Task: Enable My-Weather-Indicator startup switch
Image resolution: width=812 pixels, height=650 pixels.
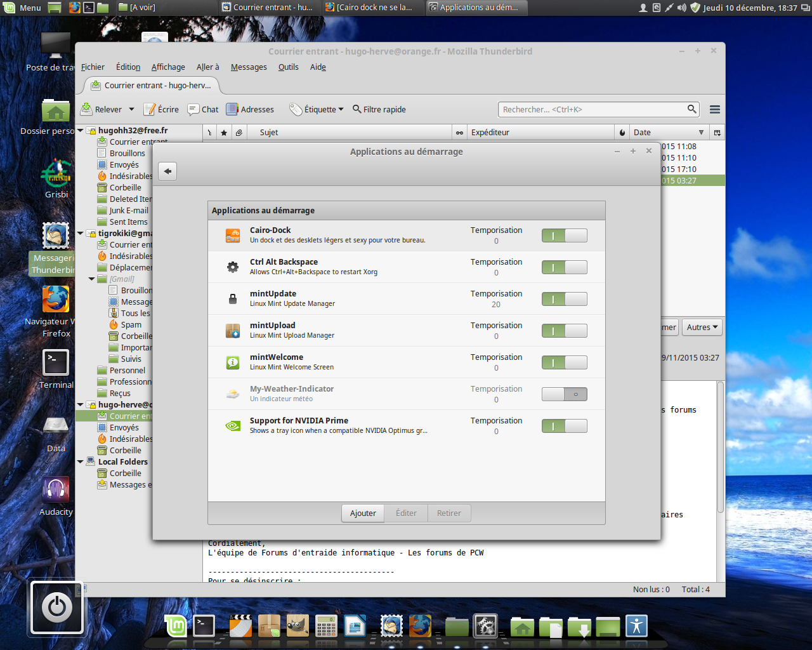Action: (x=564, y=394)
